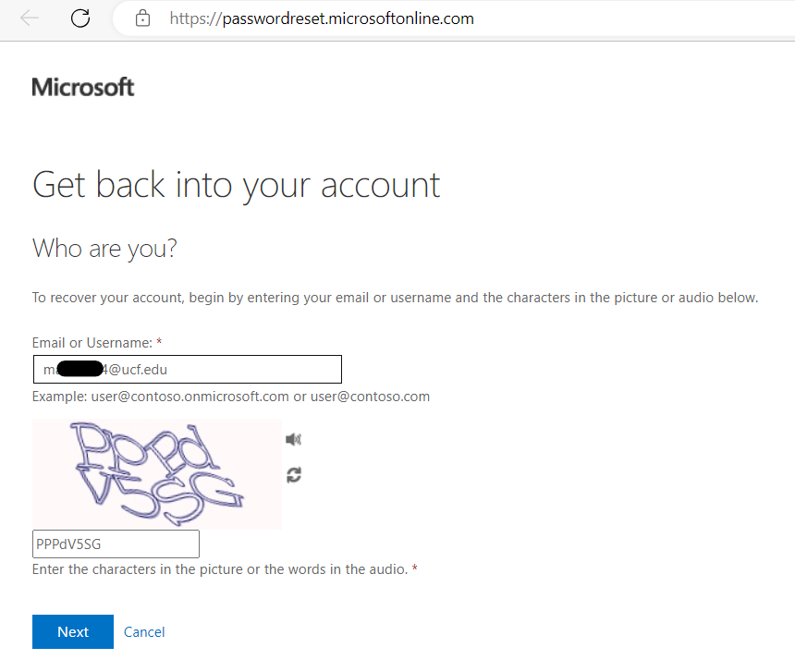Click inside the captcha characters text box
This screenshot has height=672, width=795.
click(116, 544)
